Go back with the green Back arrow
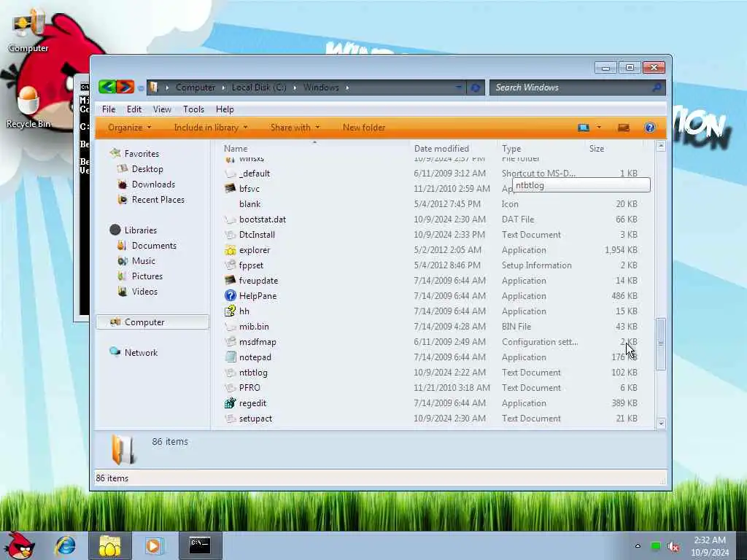The height and width of the screenshot is (560, 747). coord(107,87)
